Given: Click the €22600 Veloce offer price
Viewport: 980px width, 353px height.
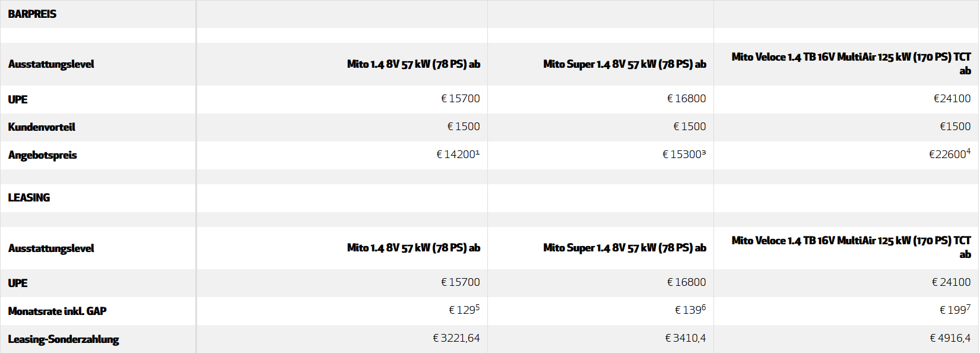Looking at the screenshot, I should (x=950, y=155).
